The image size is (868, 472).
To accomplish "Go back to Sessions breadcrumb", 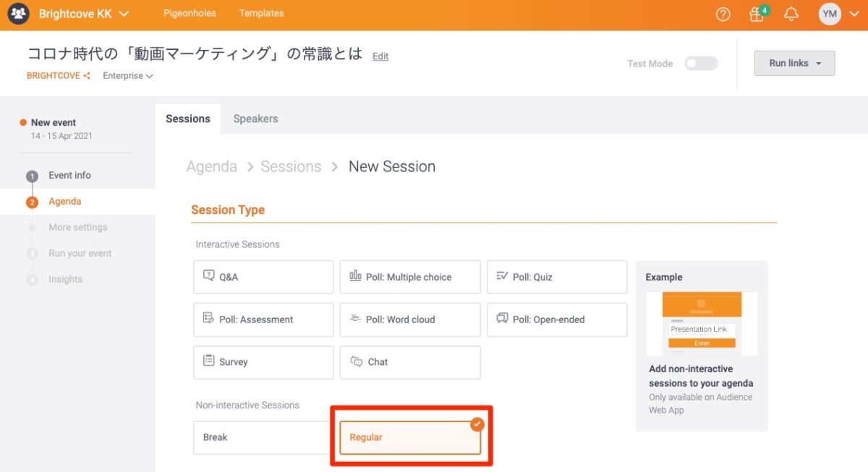I will (x=291, y=166).
